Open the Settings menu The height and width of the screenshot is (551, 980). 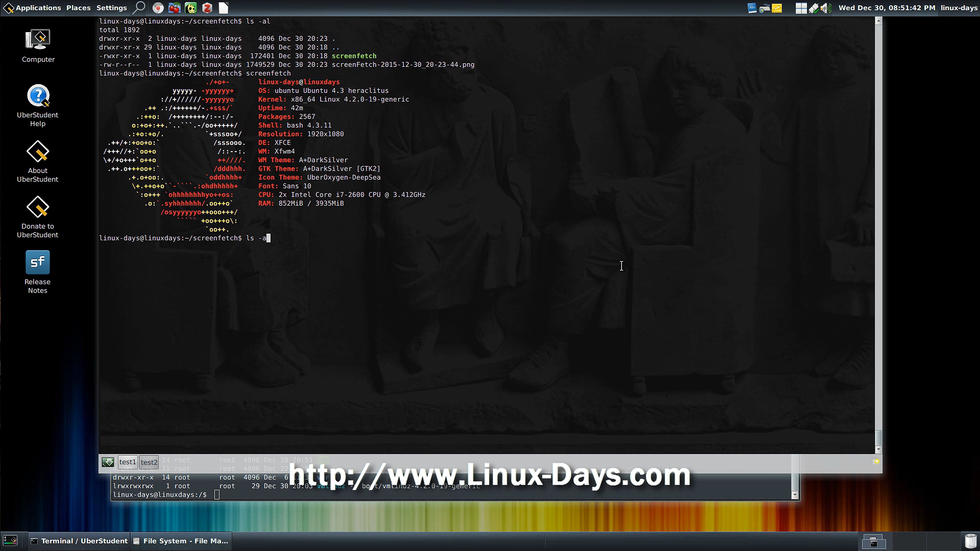[111, 8]
